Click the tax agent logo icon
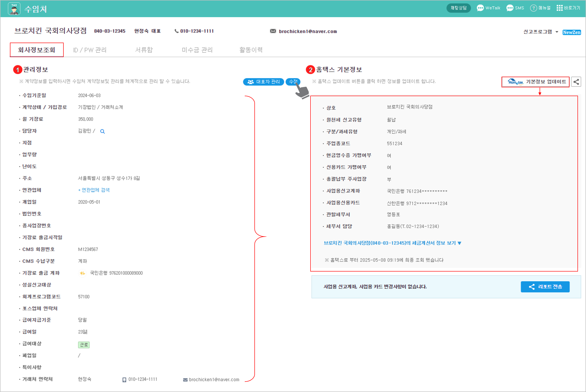This screenshot has width=586, height=392. [14, 9]
